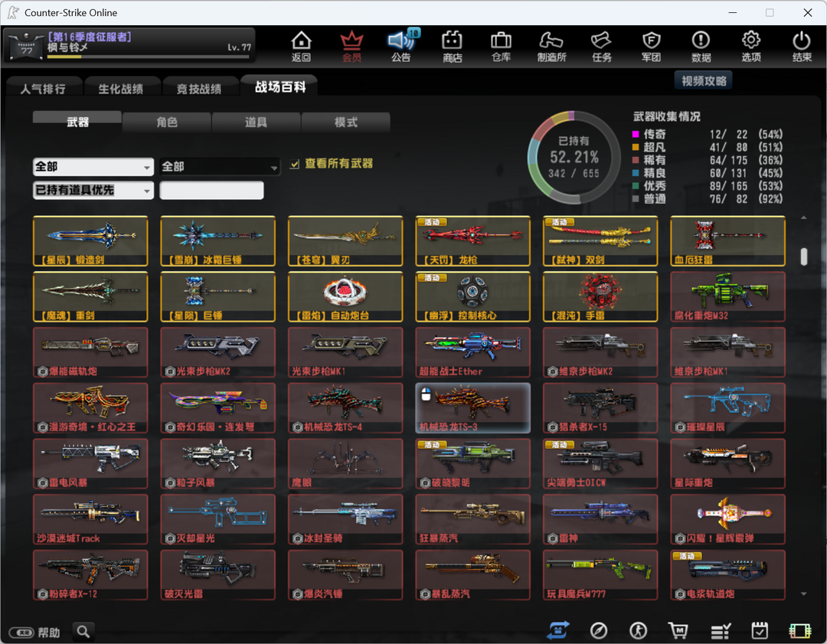Click the 视频攻略 button

coord(704,80)
